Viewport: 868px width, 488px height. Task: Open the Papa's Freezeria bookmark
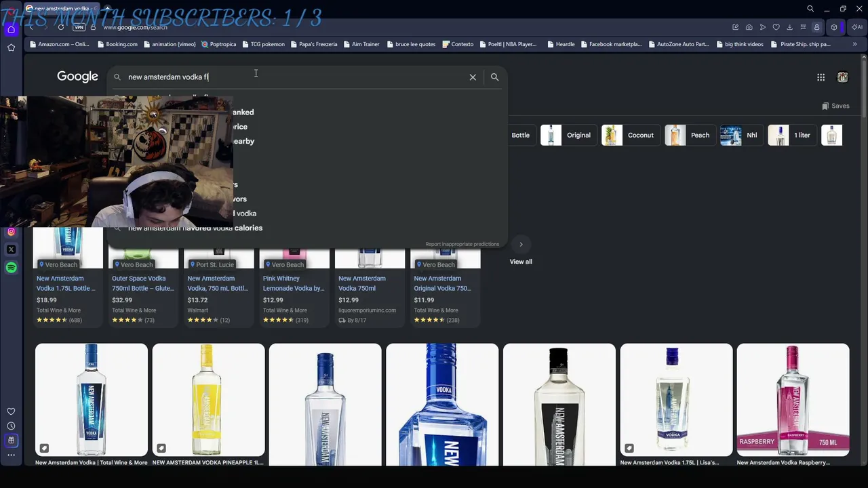click(x=314, y=44)
